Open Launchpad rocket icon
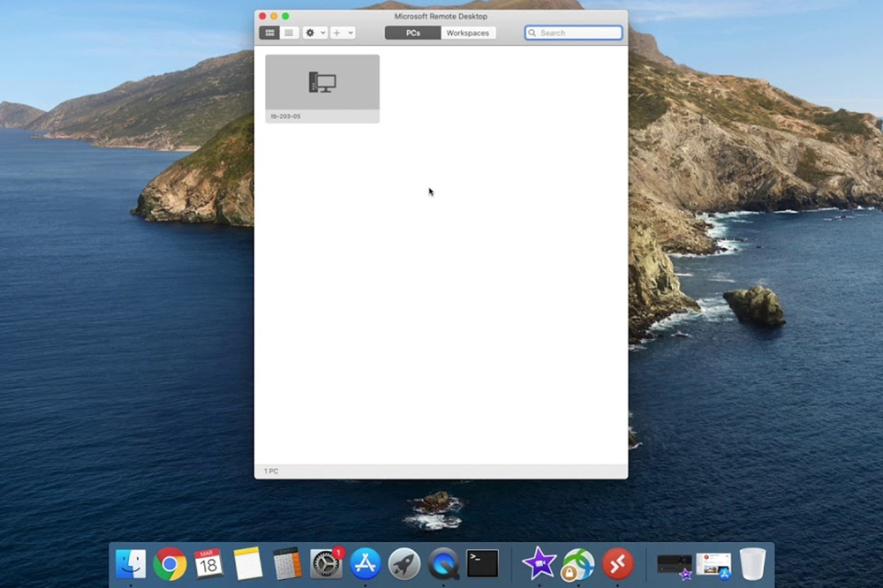 404,564
